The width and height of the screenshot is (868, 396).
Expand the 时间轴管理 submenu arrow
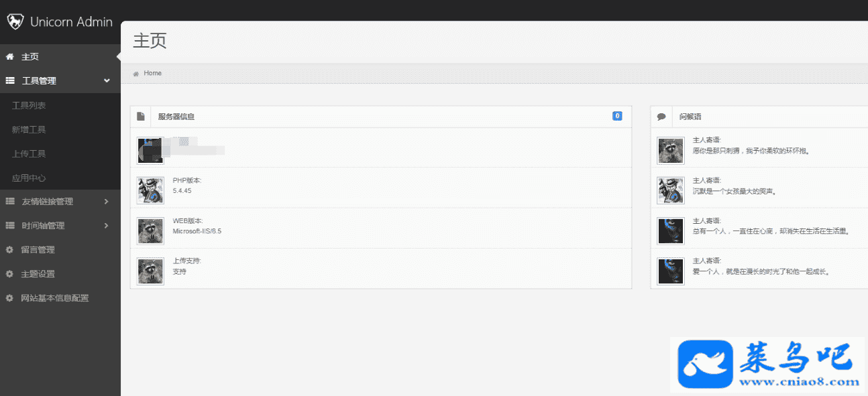[x=107, y=226]
